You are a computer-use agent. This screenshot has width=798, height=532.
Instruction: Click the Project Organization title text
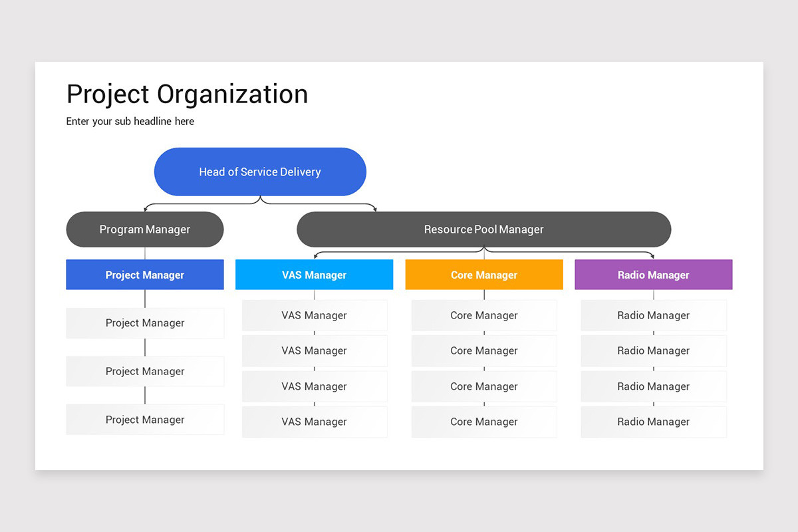point(187,94)
